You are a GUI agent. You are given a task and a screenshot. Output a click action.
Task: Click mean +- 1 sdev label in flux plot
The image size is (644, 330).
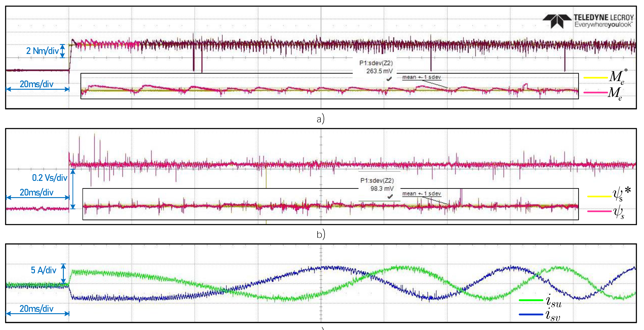pyautogui.click(x=421, y=194)
